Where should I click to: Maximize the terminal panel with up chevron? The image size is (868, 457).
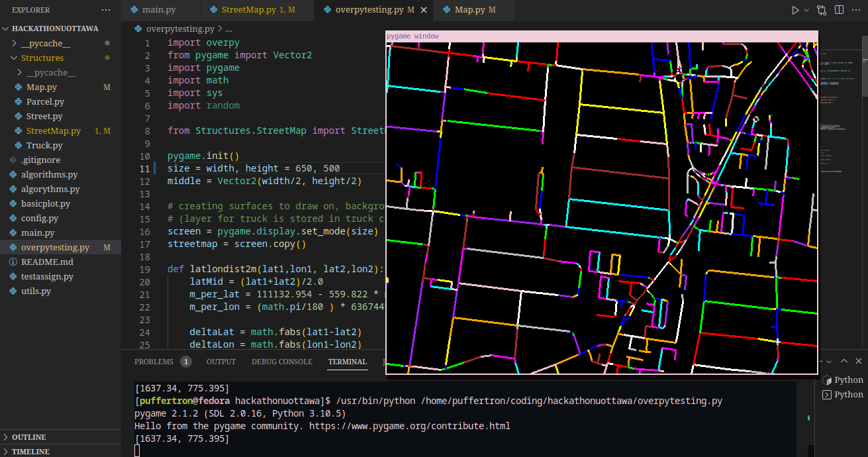coord(844,361)
